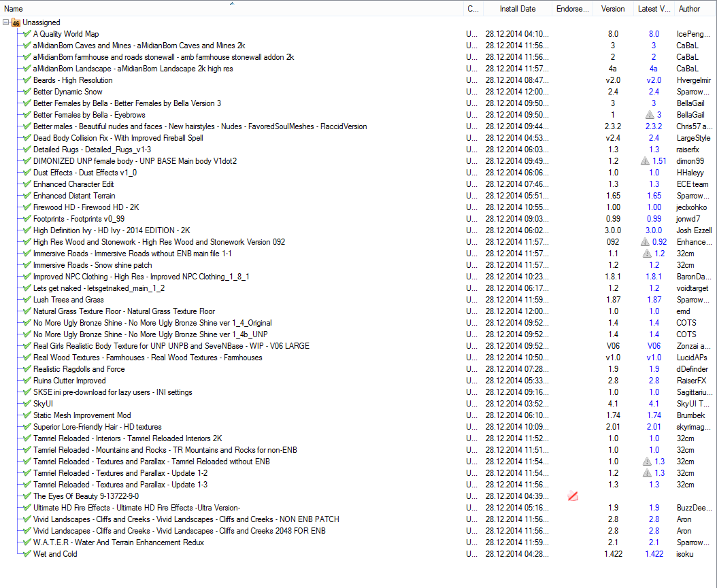Click green check icon beside Static Mesh Improvement Mod
Screen dimensions: 717x588
coord(27,415)
